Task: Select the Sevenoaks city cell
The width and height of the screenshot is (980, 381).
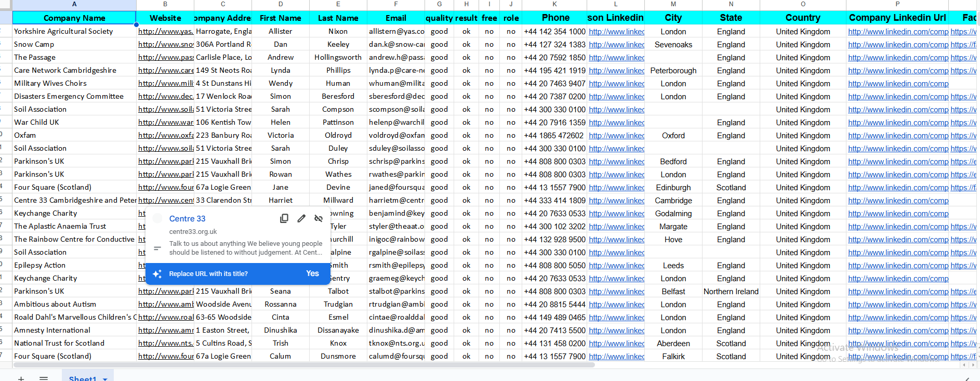Action: pos(673,44)
